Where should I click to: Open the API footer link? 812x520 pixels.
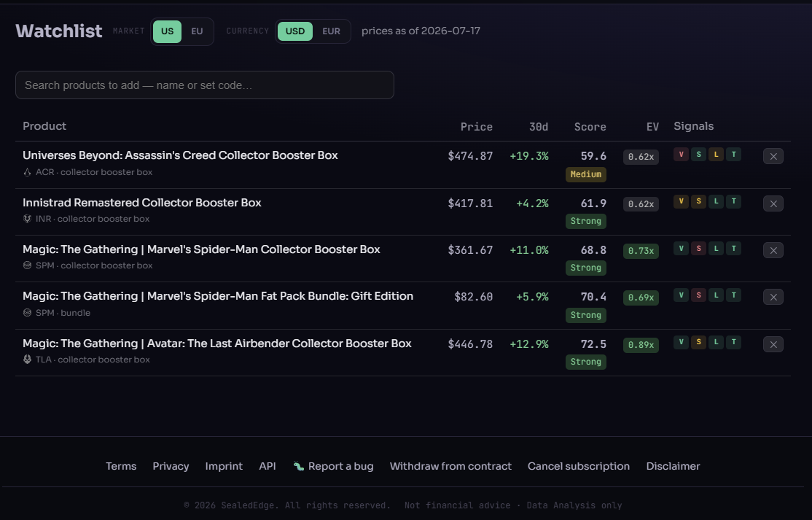[x=268, y=466]
